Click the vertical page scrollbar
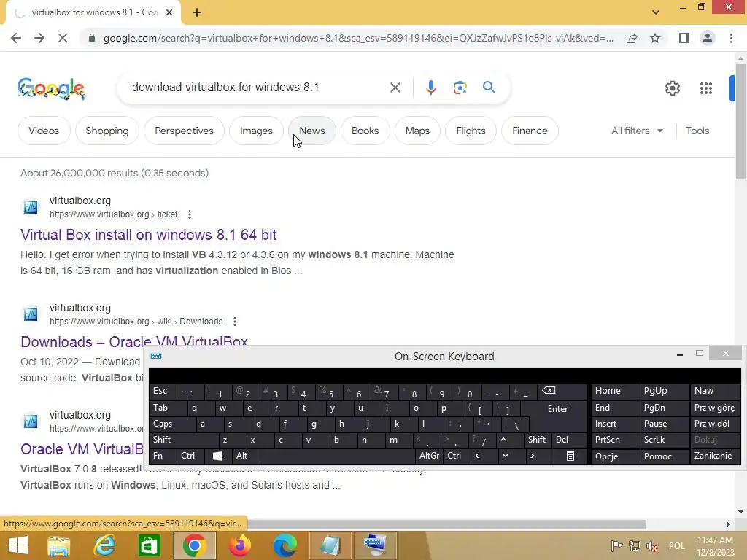The width and height of the screenshot is (747, 560). pos(740,122)
